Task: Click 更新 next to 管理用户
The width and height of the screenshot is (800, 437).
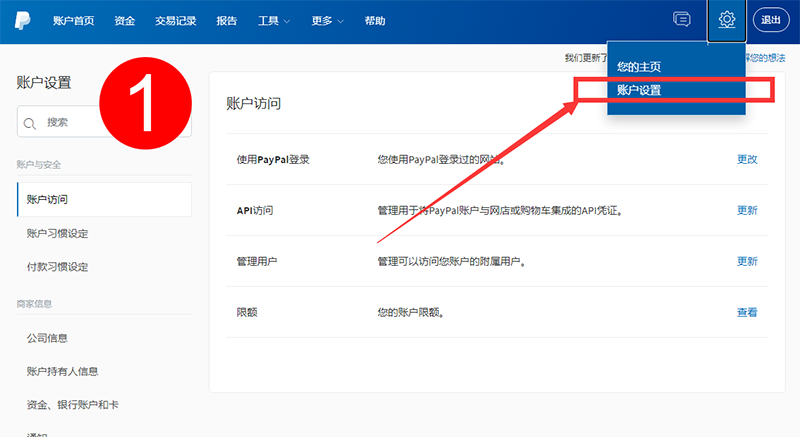Action: 747,261
